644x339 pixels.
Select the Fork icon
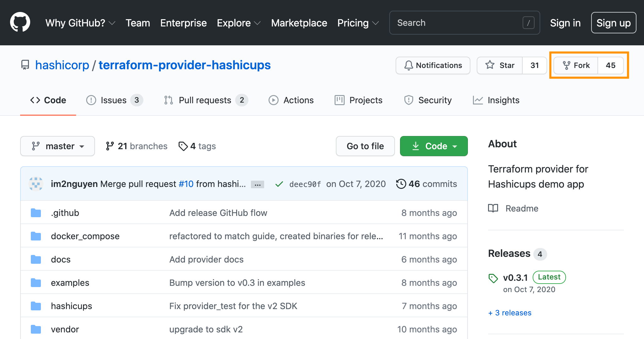pos(567,65)
